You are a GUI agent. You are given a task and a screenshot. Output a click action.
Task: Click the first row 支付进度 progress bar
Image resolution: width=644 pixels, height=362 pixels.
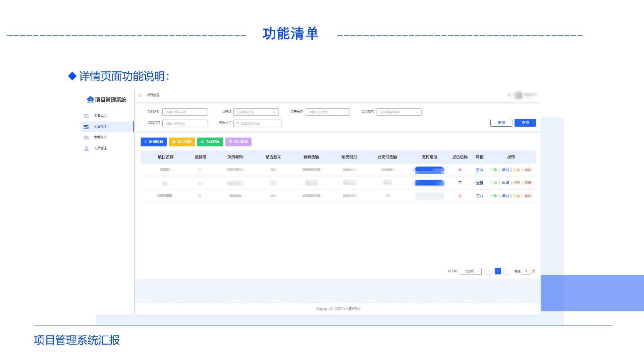point(430,170)
